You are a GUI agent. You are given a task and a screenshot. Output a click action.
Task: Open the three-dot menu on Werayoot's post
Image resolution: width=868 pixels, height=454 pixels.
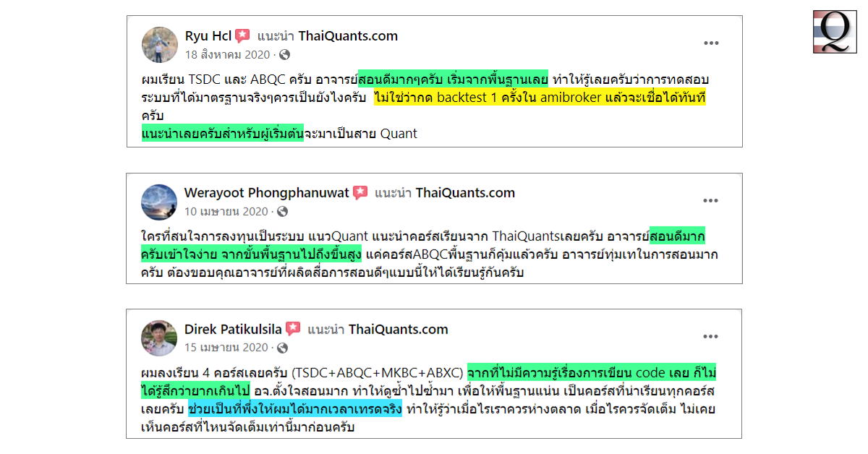pyautogui.click(x=712, y=200)
